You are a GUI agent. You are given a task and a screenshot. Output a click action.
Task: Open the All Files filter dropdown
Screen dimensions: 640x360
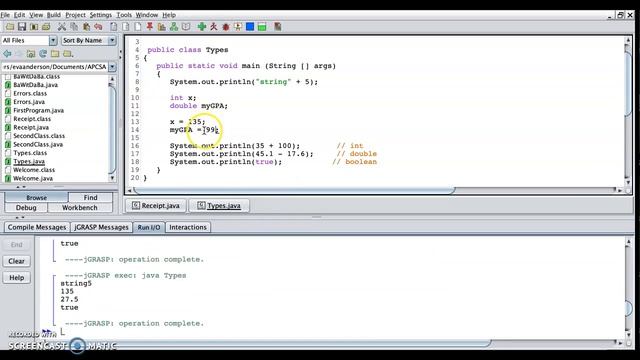click(x=53, y=40)
